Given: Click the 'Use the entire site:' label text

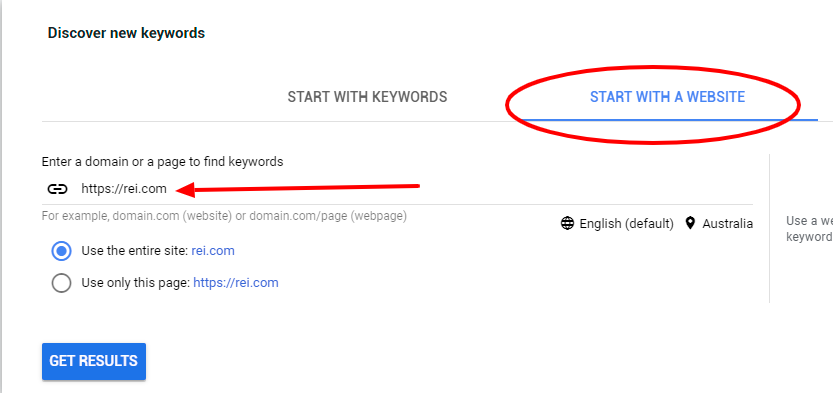Looking at the screenshot, I should [x=135, y=251].
